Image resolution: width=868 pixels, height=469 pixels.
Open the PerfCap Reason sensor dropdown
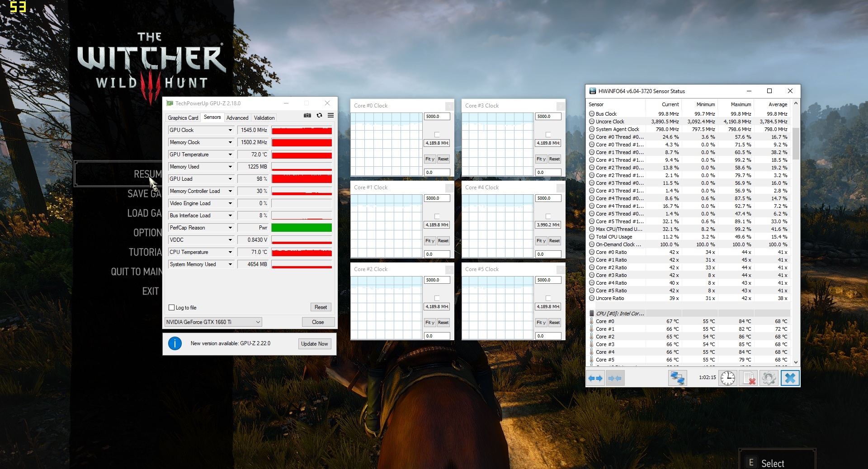[230, 228]
